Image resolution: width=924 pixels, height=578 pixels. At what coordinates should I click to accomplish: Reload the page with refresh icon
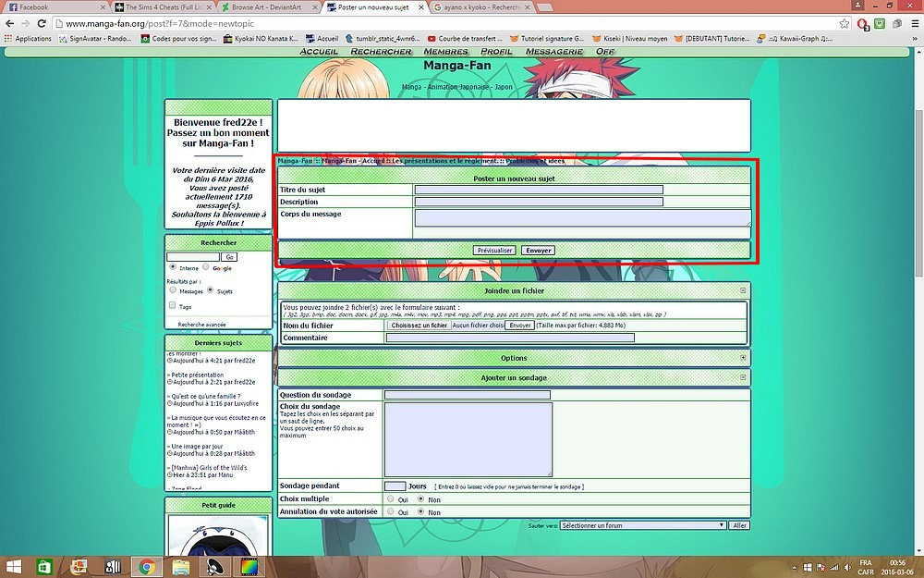coord(42,24)
